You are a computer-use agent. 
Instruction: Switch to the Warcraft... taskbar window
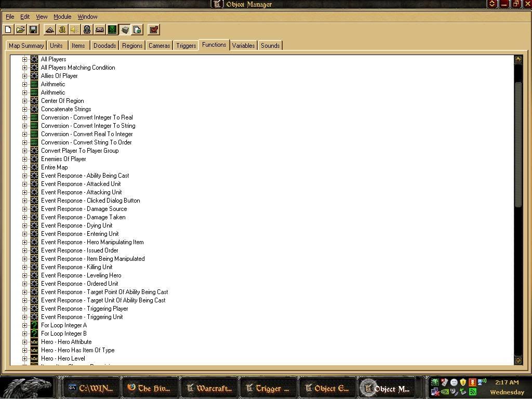209,388
